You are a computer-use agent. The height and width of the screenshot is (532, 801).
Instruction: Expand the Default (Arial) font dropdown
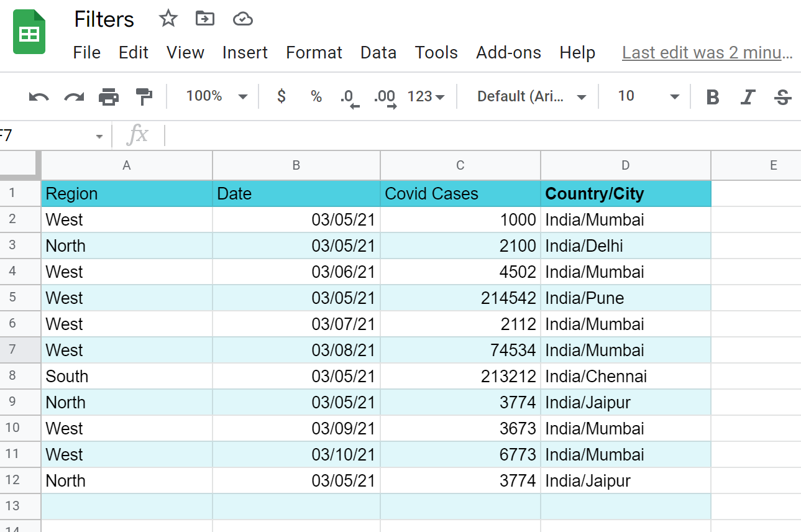pyautogui.click(x=531, y=96)
